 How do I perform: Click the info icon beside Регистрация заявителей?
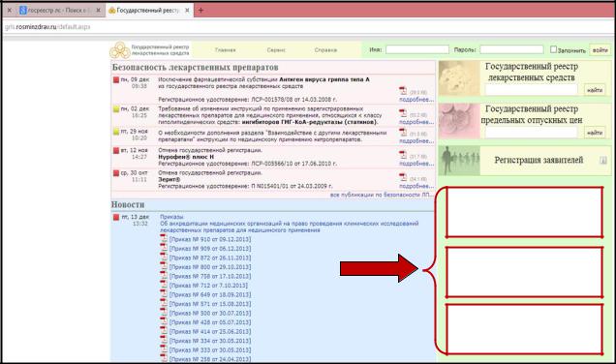(x=603, y=160)
